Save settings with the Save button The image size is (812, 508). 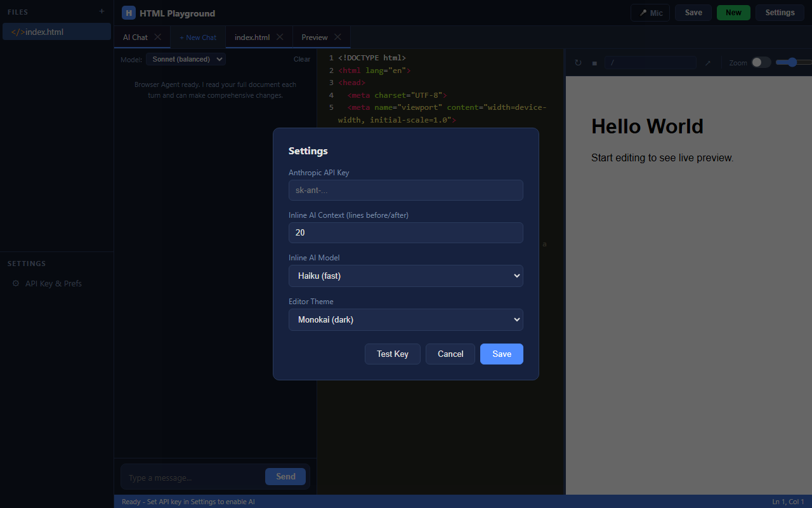pos(501,354)
